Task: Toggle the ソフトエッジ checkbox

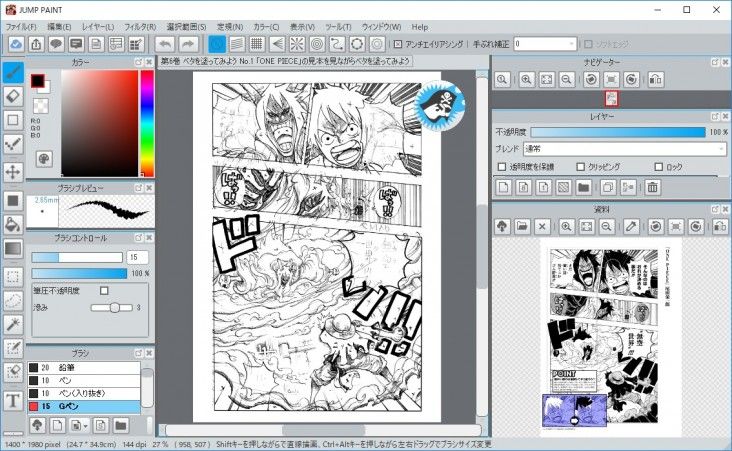Action: pos(588,44)
